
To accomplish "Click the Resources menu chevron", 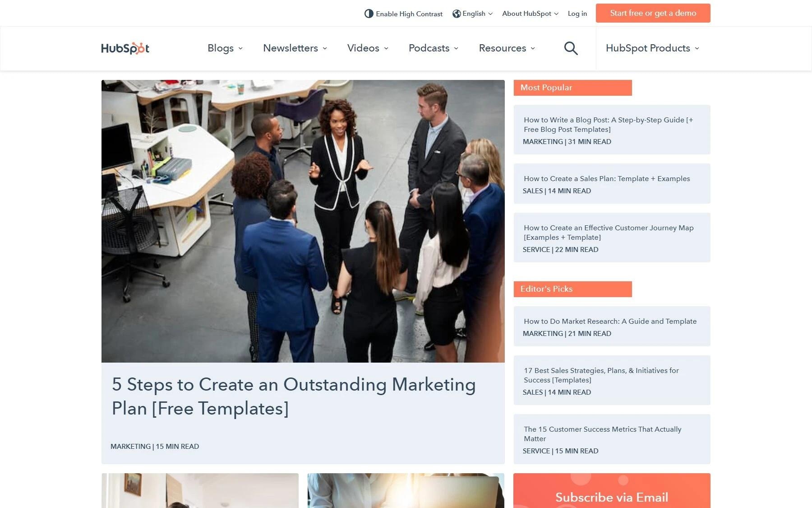I will (533, 48).
